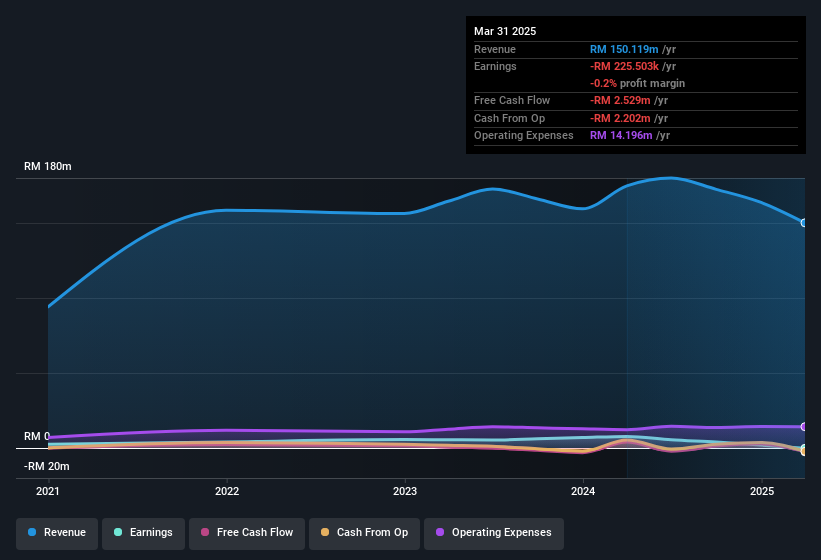This screenshot has width=821, height=560.
Task: Click the 2025 x-axis label
Action: tap(762, 491)
